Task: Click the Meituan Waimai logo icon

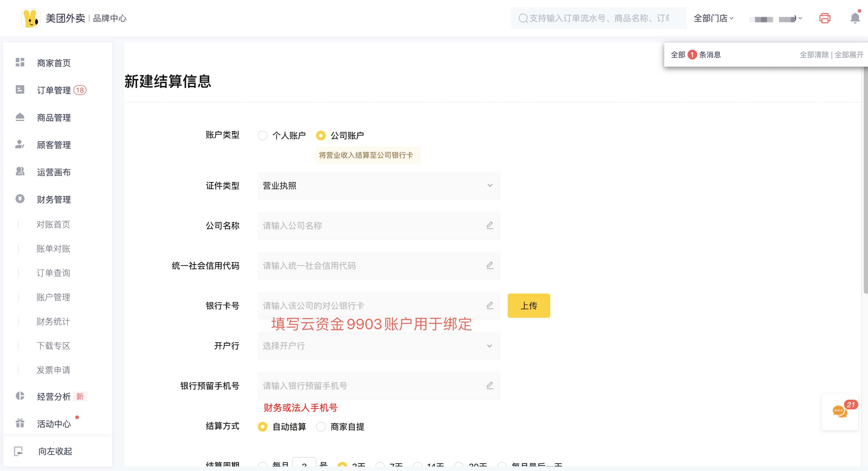Action: point(31,18)
